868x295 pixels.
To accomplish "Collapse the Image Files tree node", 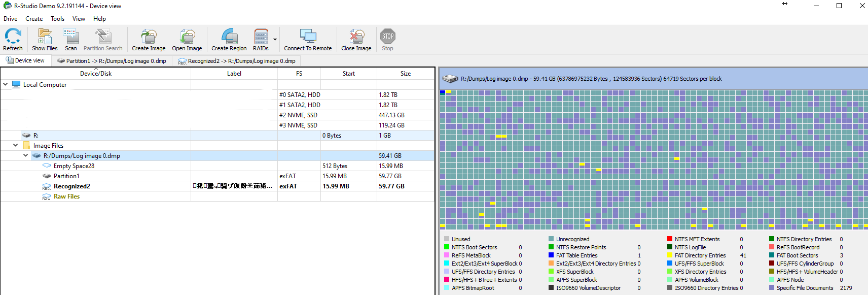I will pos(16,145).
